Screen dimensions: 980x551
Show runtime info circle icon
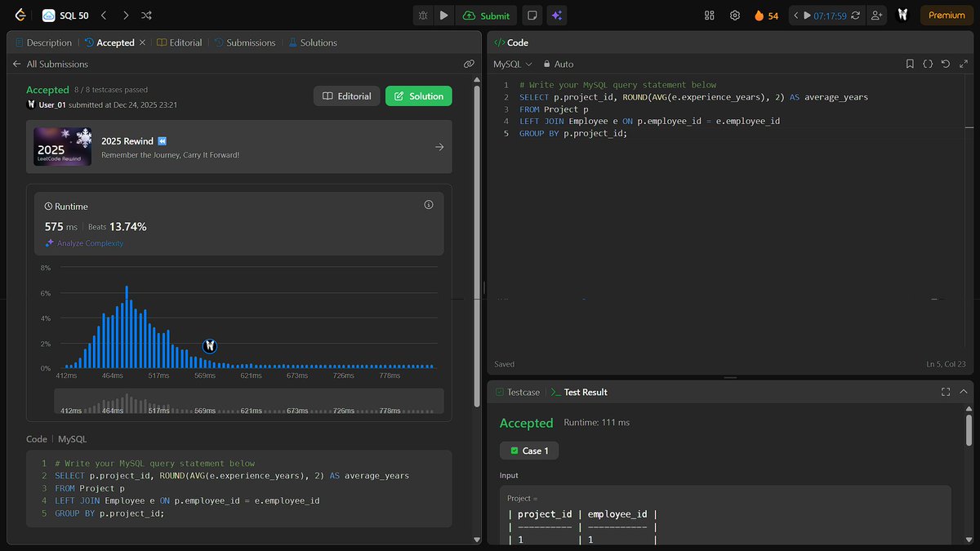click(429, 205)
